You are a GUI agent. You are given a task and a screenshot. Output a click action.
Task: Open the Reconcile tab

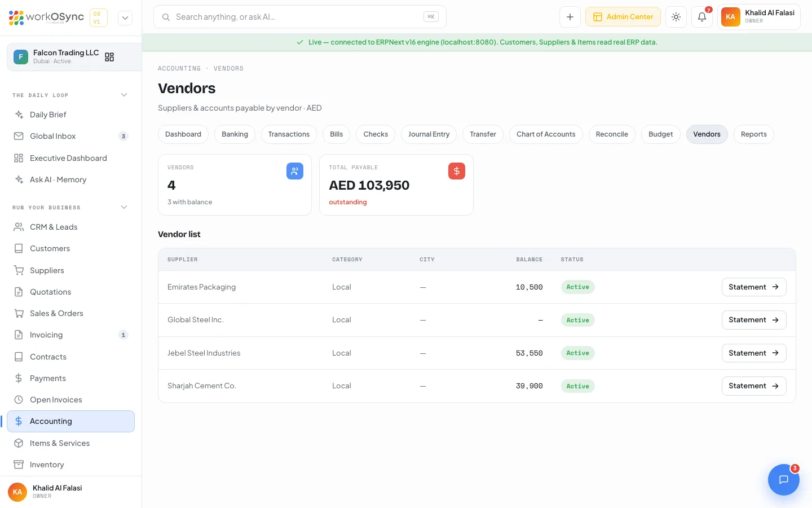pos(612,134)
